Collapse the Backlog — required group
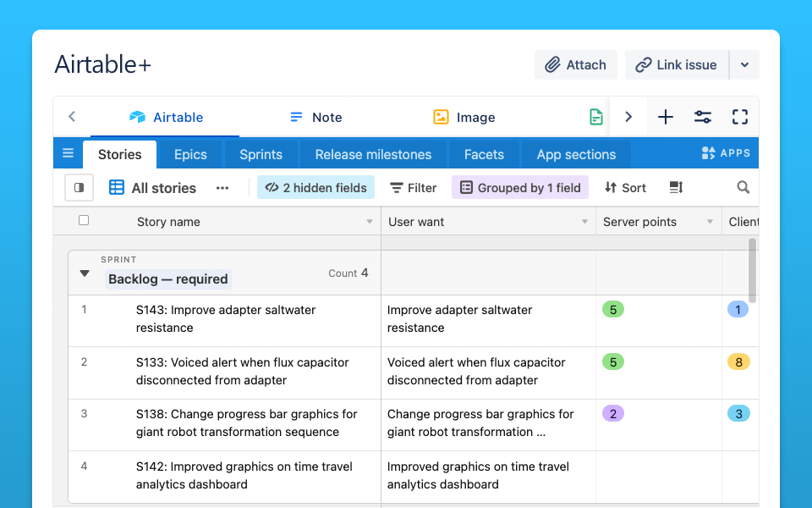 85,273
